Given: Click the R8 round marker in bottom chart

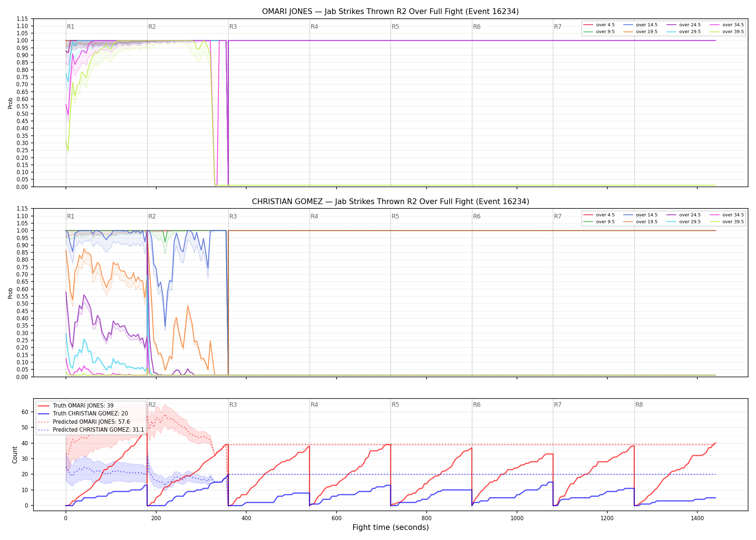Looking at the screenshot, I should coord(639,405).
